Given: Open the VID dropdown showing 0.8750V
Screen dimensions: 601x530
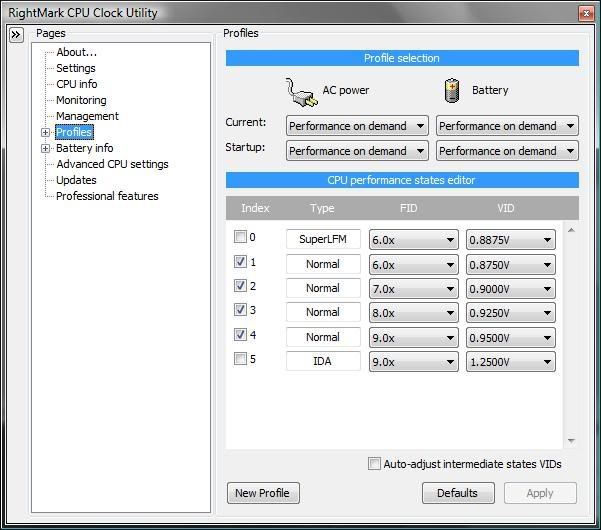Looking at the screenshot, I should click(x=511, y=264).
